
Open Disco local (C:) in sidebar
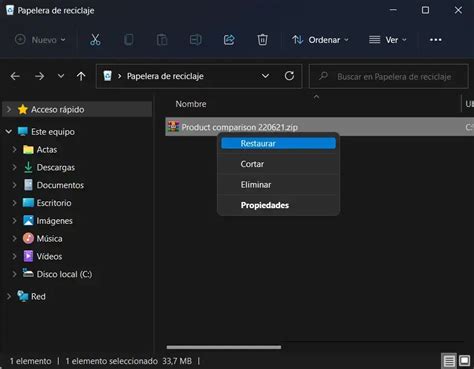[64, 274]
